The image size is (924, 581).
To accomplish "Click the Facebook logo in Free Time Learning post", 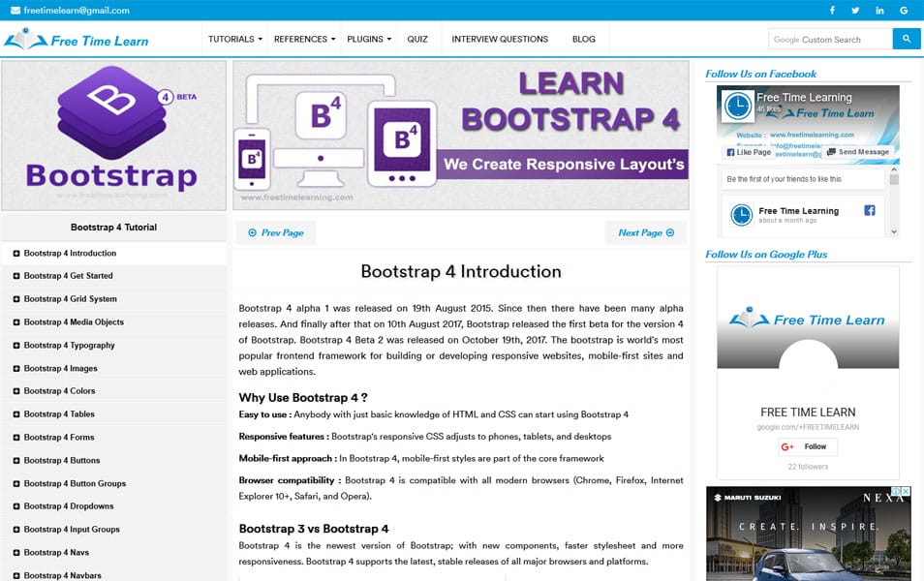I will point(869,210).
